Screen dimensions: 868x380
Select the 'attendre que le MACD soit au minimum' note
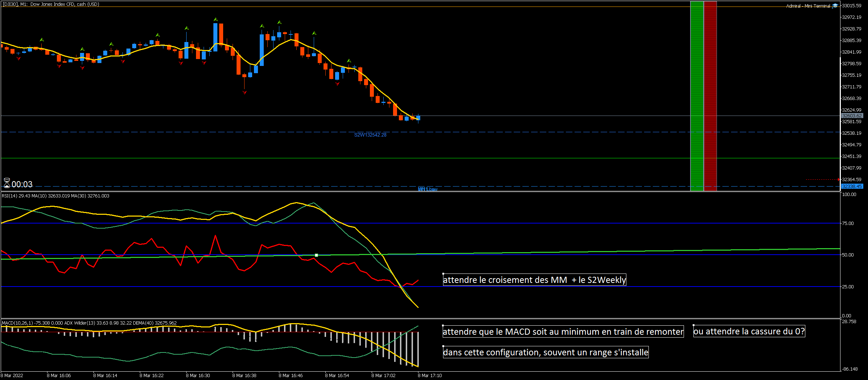pyautogui.click(x=563, y=332)
